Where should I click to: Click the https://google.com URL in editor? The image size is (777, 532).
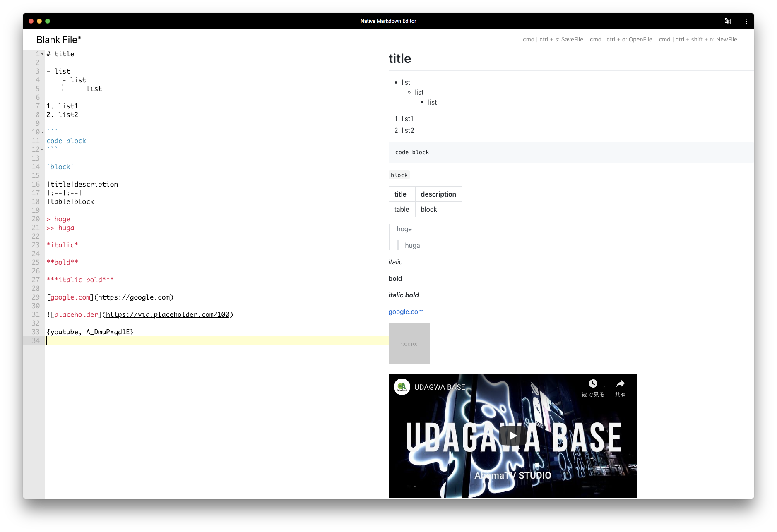click(x=134, y=297)
